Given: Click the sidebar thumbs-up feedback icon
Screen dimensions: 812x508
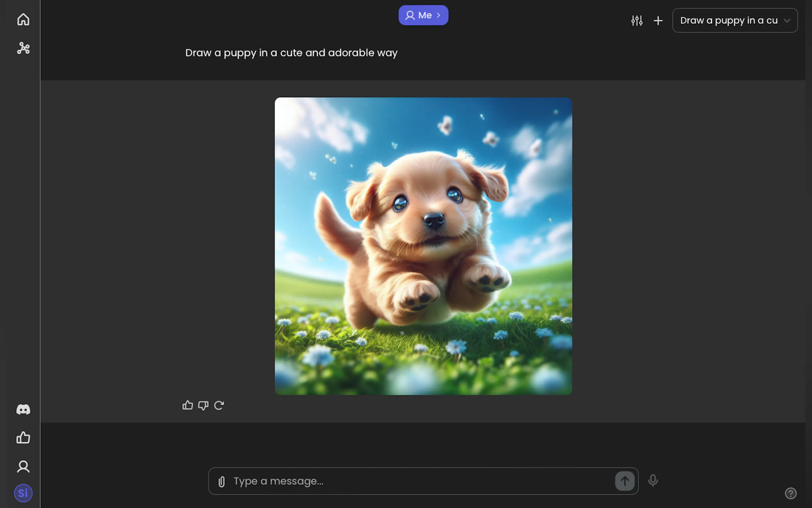Looking at the screenshot, I should click(23, 437).
